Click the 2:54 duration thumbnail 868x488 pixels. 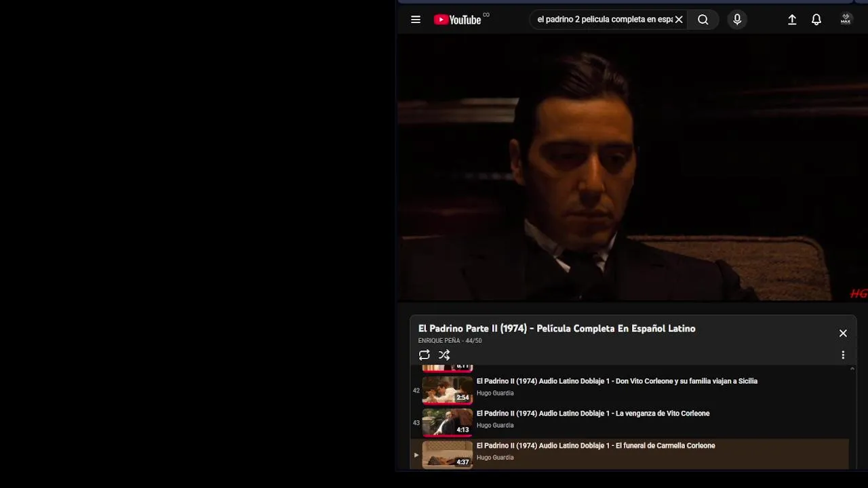[448, 390]
